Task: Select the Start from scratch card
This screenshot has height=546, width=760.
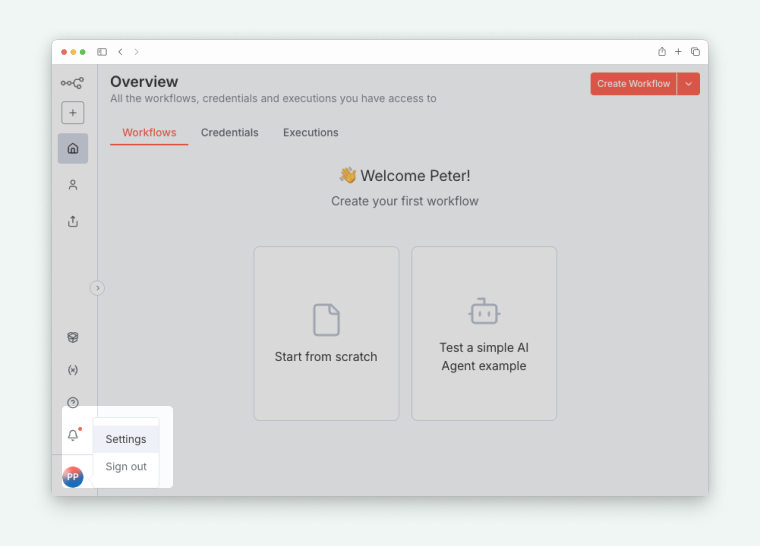Action: (326, 333)
